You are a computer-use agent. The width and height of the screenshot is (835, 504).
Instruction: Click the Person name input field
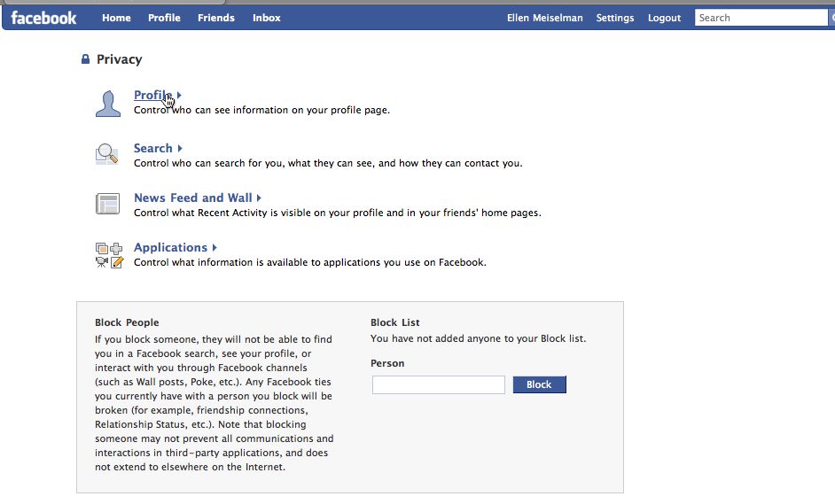(x=438, y=384)
